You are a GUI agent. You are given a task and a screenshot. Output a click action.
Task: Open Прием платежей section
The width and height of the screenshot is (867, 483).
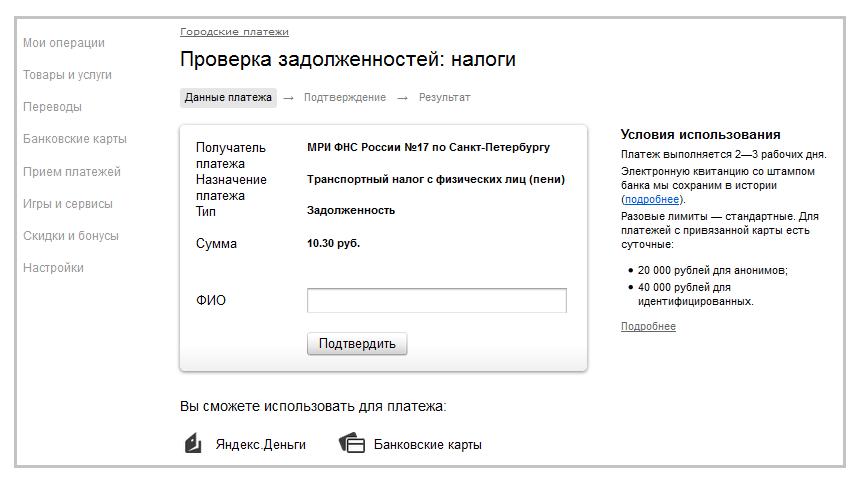72,172
